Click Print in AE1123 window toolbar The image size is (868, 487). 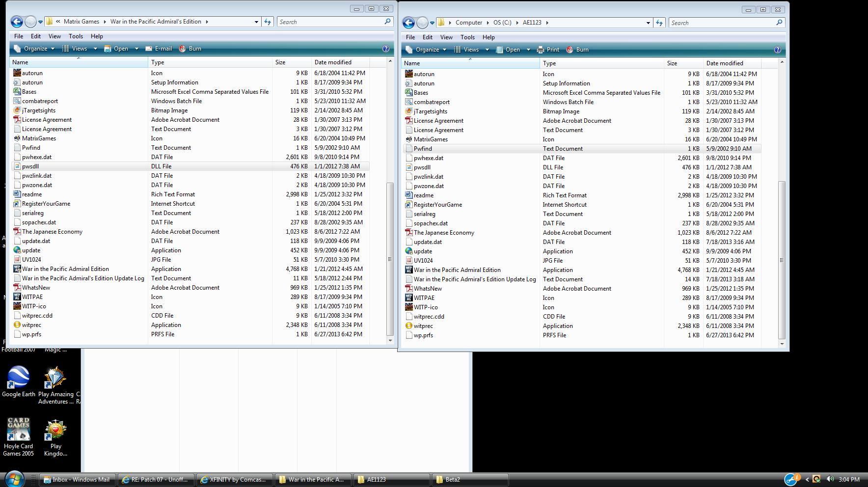(548, 50)
